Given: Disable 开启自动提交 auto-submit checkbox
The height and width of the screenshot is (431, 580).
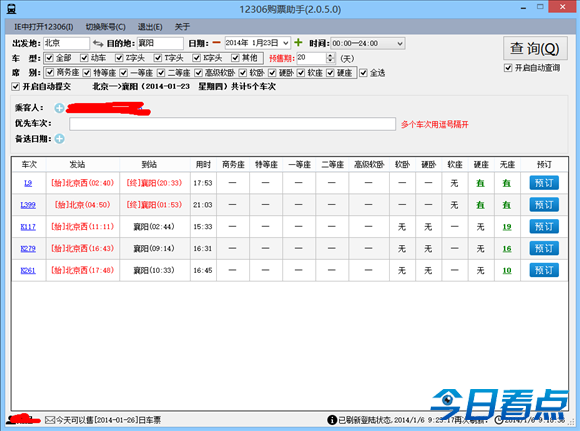Looking at the screenshot, I should 16,87.
